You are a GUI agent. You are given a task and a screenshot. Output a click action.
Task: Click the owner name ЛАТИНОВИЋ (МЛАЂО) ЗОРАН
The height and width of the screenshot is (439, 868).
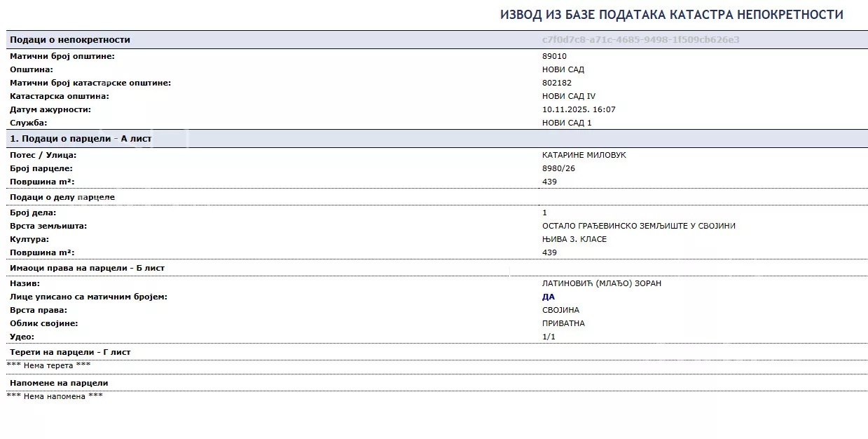601,283
